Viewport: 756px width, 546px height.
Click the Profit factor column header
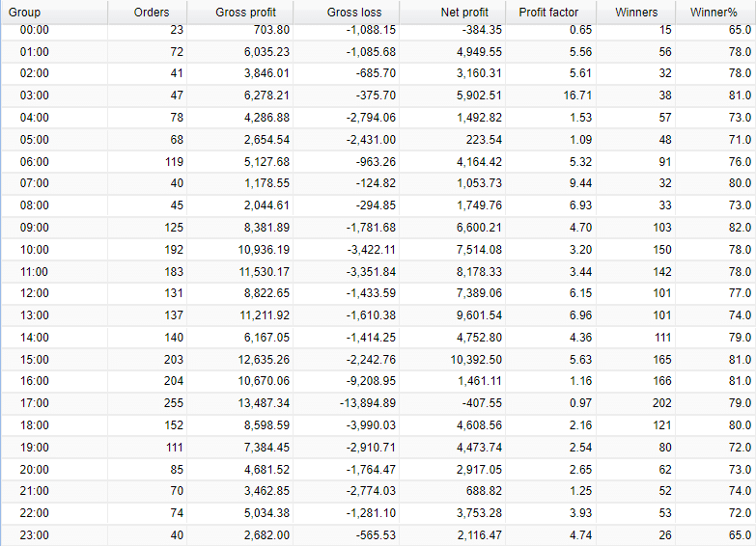click(550, 12)
